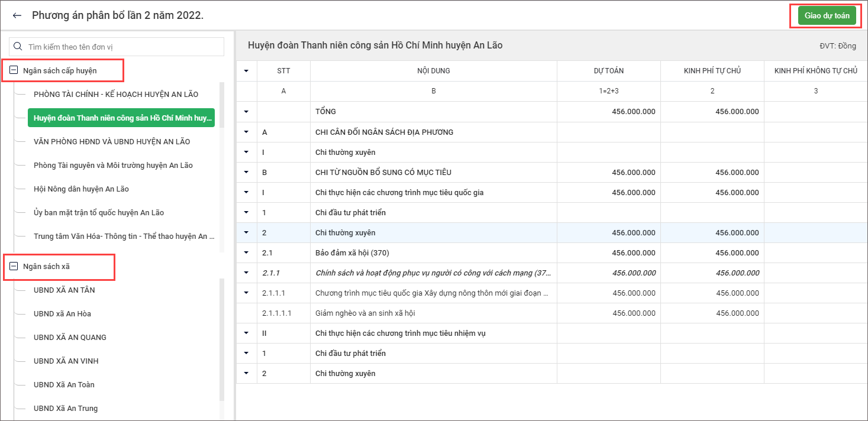Click the Giảm nghèo và an sinh row

pos(369,313)
